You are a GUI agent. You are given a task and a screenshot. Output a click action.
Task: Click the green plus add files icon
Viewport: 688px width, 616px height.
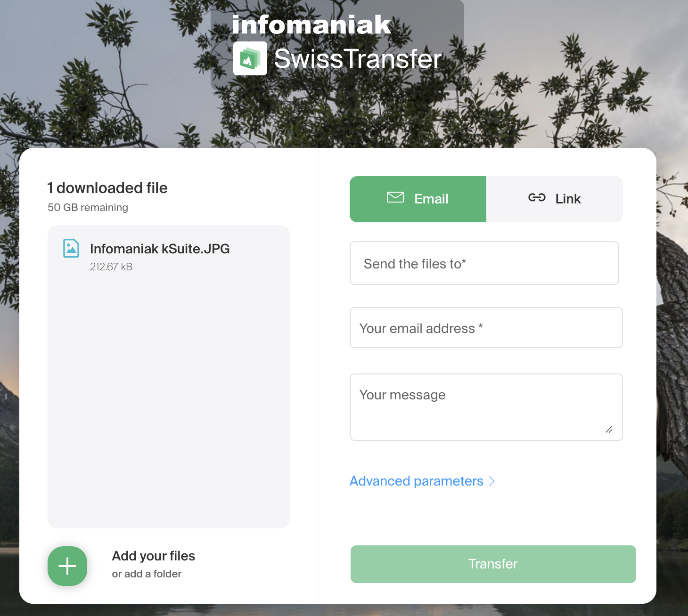(67, 566)
